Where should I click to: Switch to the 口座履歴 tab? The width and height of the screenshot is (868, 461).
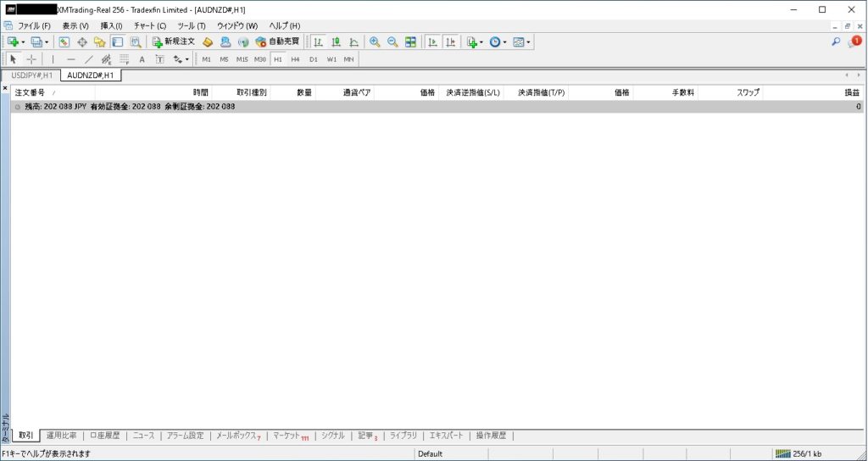105,436
